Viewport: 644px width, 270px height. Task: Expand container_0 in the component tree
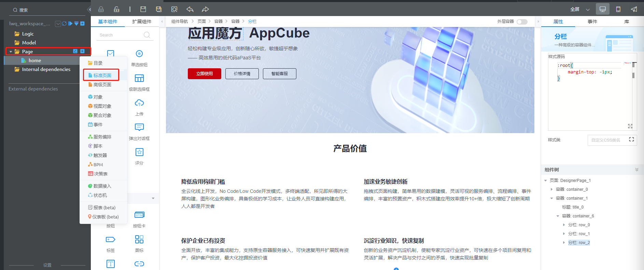pos(551,189)
